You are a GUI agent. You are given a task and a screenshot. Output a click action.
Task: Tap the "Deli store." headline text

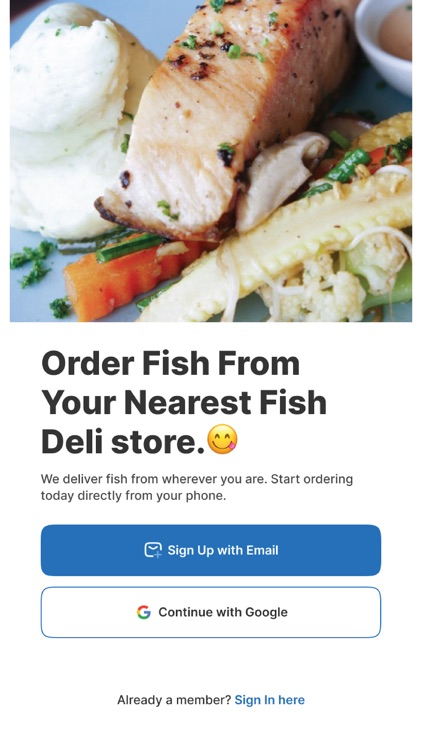pyautogui.click(x=123, y=441)
